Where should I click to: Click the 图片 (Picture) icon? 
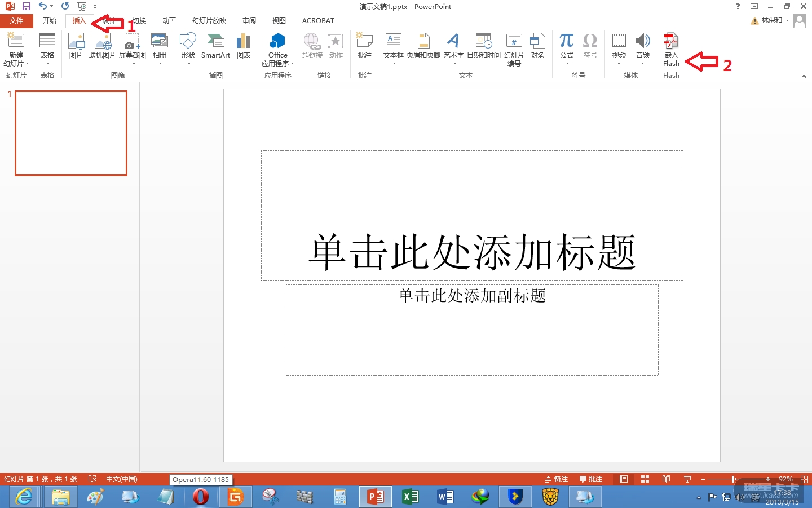coord(76,46)
